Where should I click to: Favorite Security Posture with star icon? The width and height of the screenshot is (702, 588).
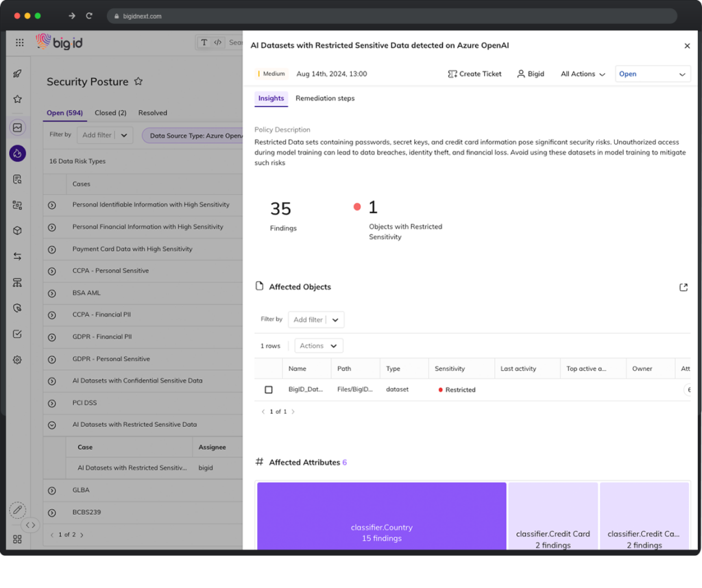click(138, 82)
